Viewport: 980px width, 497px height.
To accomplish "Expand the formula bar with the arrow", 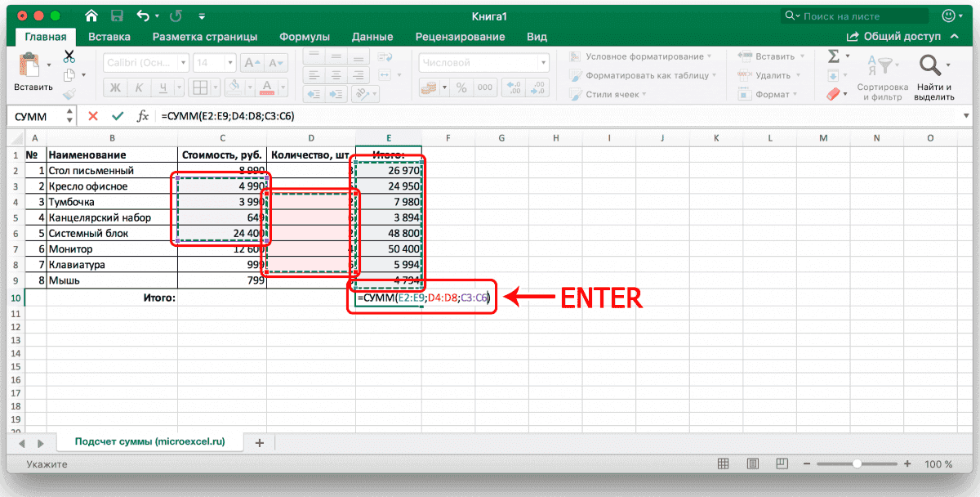I will tap(964, 116).
